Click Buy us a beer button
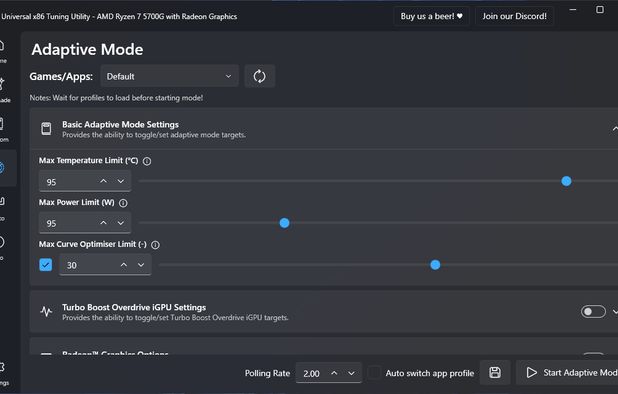This screenshot has width=618, height=394. pyautogui.click(x=431, y=16)
